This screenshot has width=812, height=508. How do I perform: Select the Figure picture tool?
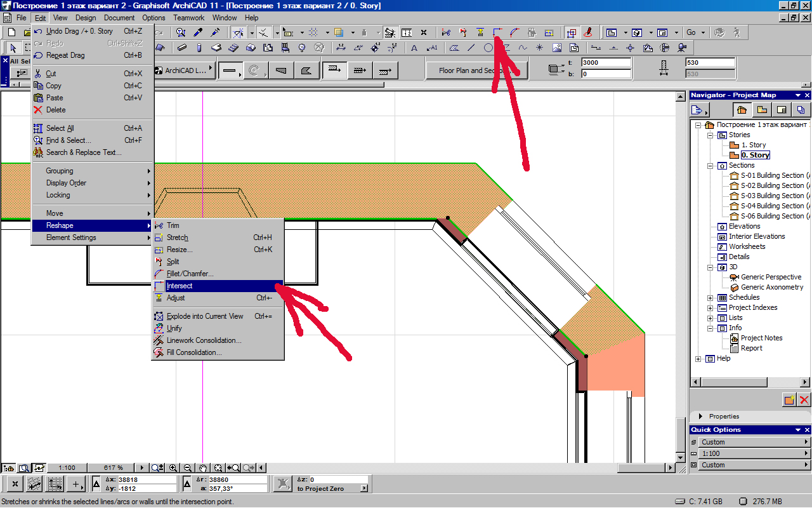pos(557,48)
